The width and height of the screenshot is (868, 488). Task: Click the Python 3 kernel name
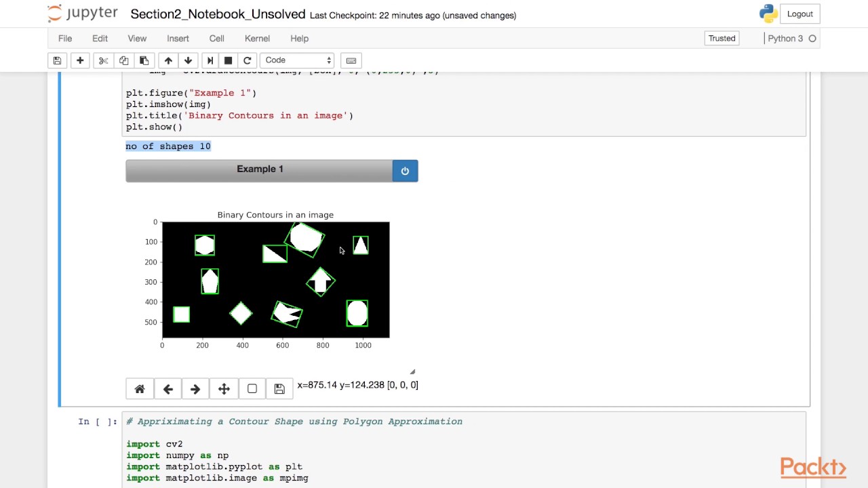pos(785,39)
